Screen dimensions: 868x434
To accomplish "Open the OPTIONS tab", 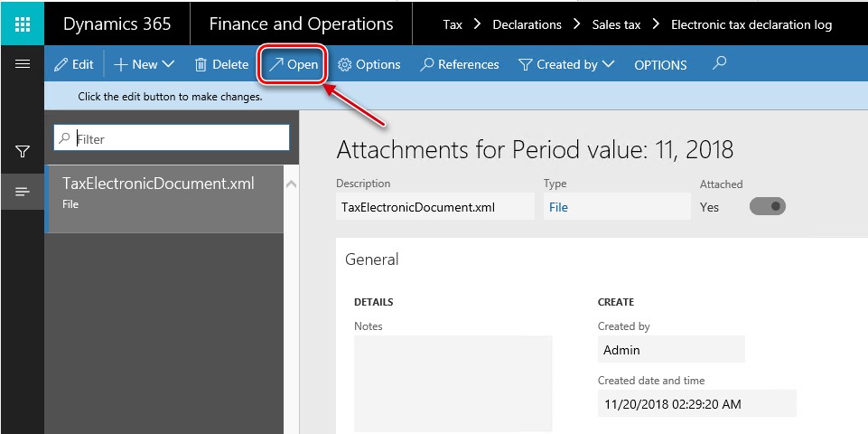I will coord(660,65).
